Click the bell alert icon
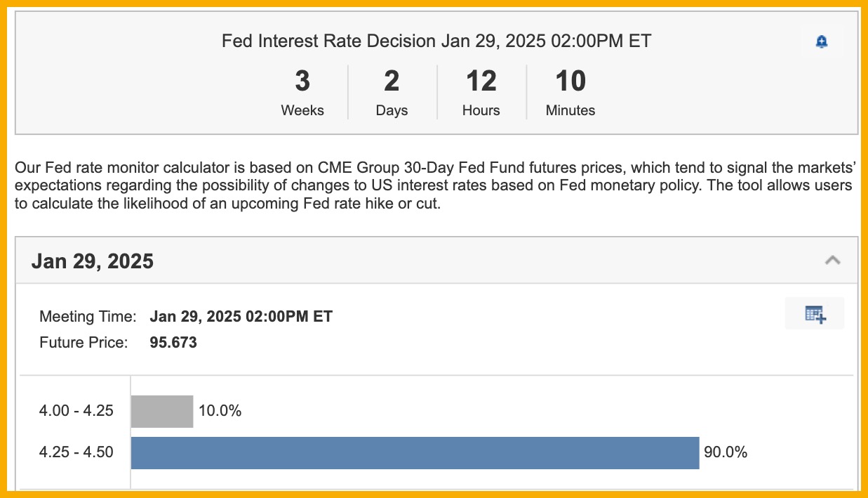This screenshot has width=868, height=498. point(822,42)
